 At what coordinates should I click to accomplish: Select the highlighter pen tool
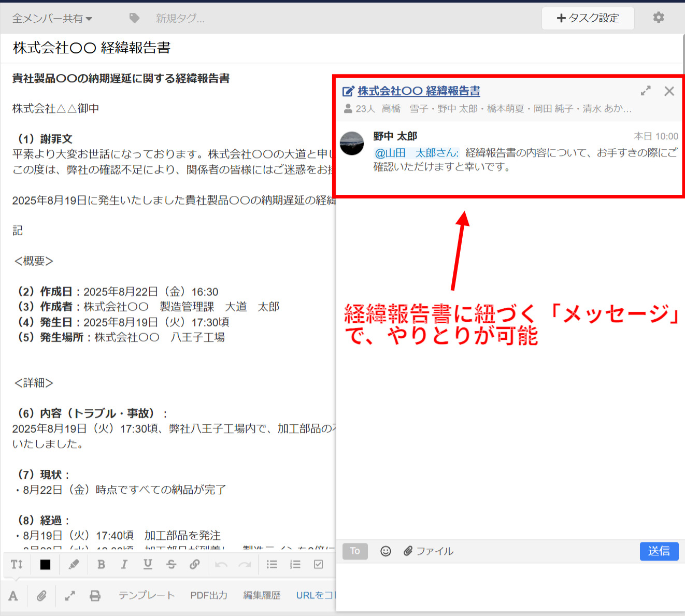73,564
